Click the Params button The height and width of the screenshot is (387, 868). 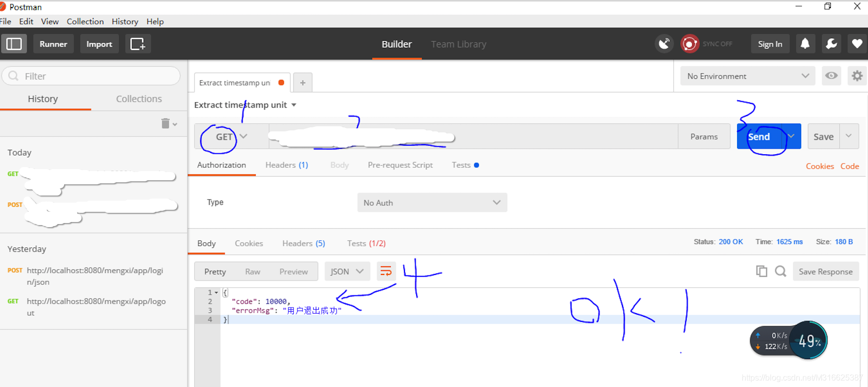coord(704,136)
